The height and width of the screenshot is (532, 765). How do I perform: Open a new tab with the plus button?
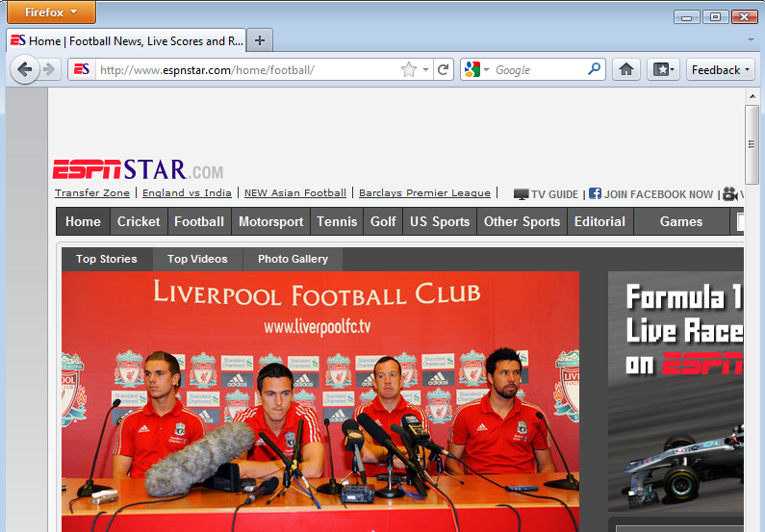tap(260, 40)
